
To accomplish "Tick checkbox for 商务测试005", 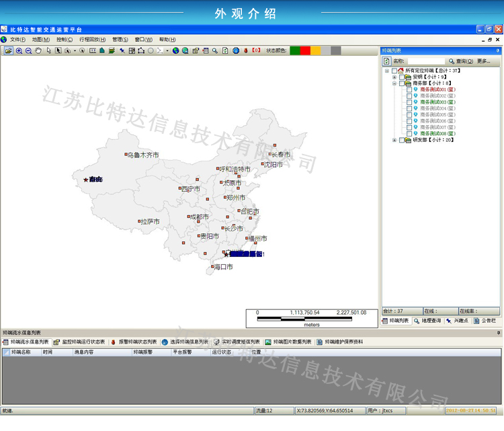I will coord(409,114).
